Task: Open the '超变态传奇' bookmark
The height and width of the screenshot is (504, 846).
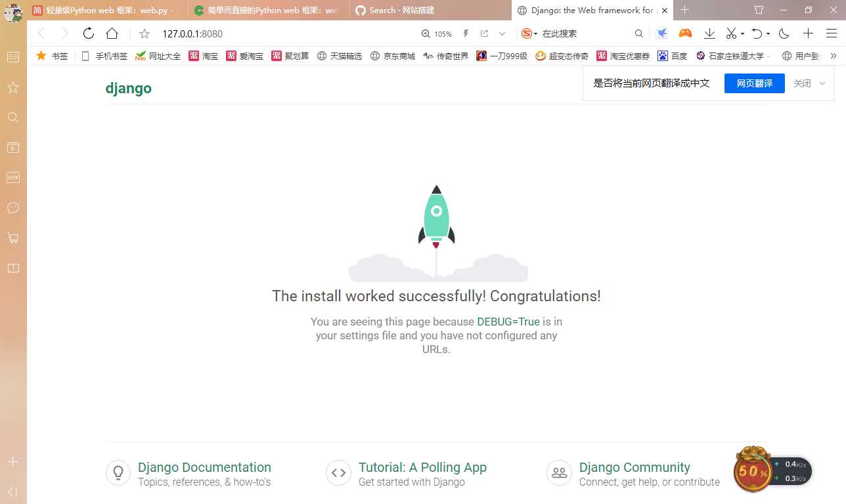Action: pos(562,56)
